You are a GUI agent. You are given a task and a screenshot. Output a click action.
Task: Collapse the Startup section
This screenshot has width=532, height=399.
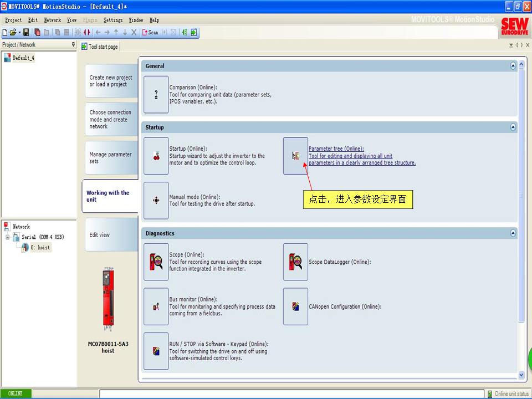click(x=513, y=127)
